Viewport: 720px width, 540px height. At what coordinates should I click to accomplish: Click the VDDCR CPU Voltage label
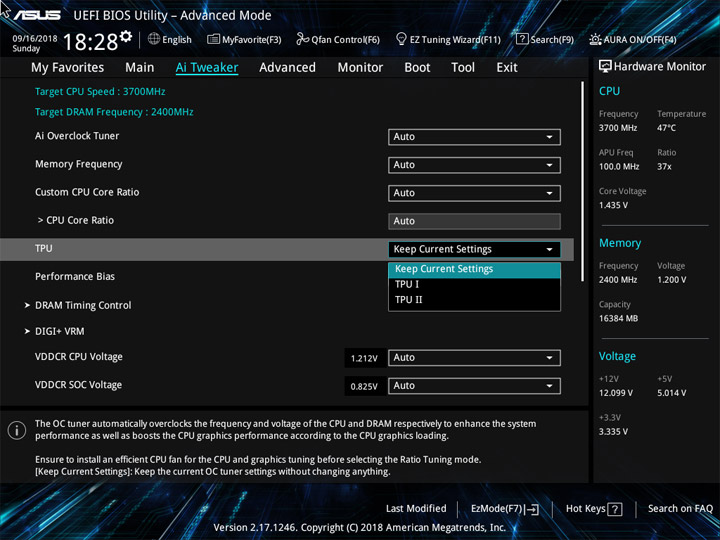point(79,357)
